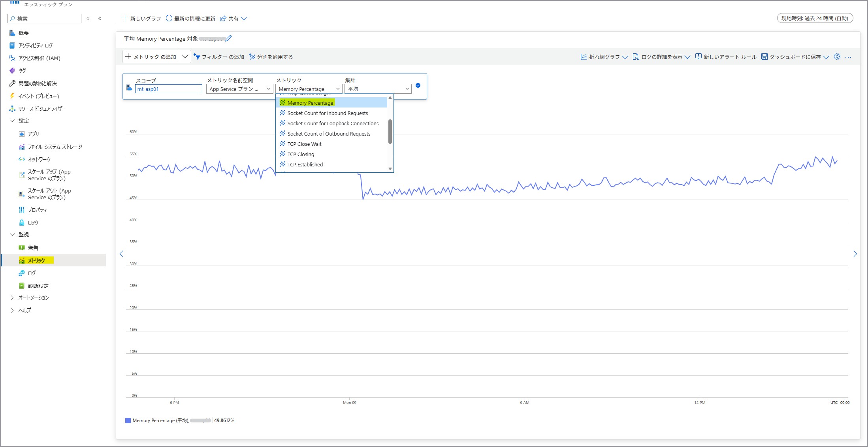Click 新しいアラート ルール button

tap(726, 57)
